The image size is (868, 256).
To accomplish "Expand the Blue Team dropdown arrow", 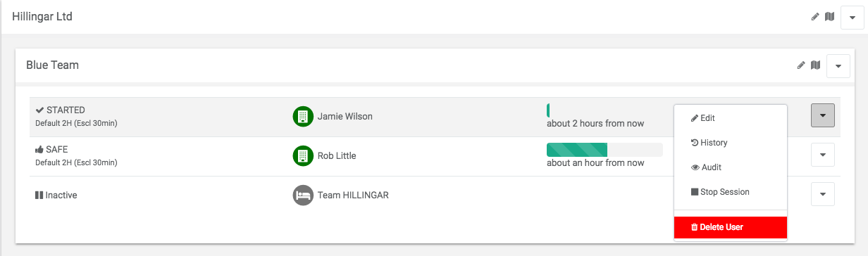I will coord(838,65).
